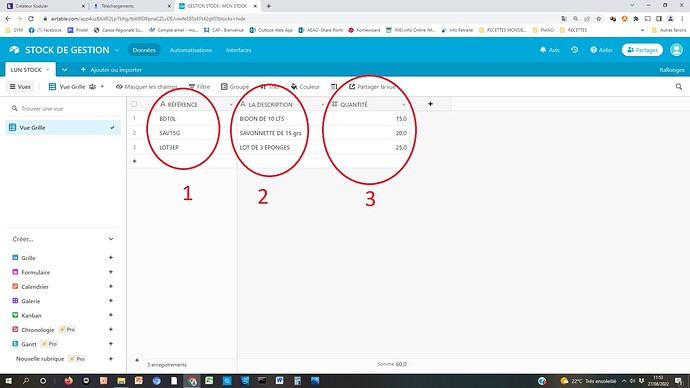Bookmark this page with star icon
This screenshot has width=690, height=388.
click(598, 18)
